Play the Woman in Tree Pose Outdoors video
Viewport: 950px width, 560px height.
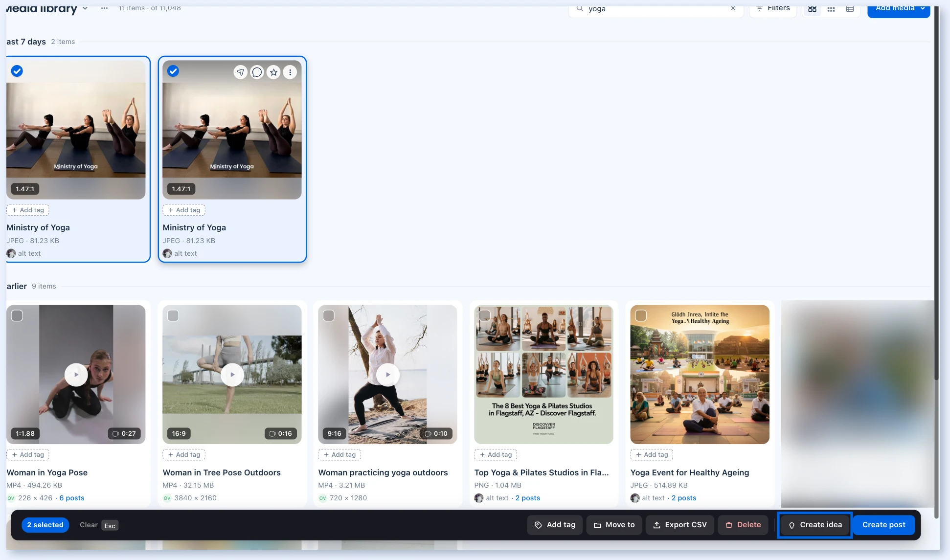(232, 375)
